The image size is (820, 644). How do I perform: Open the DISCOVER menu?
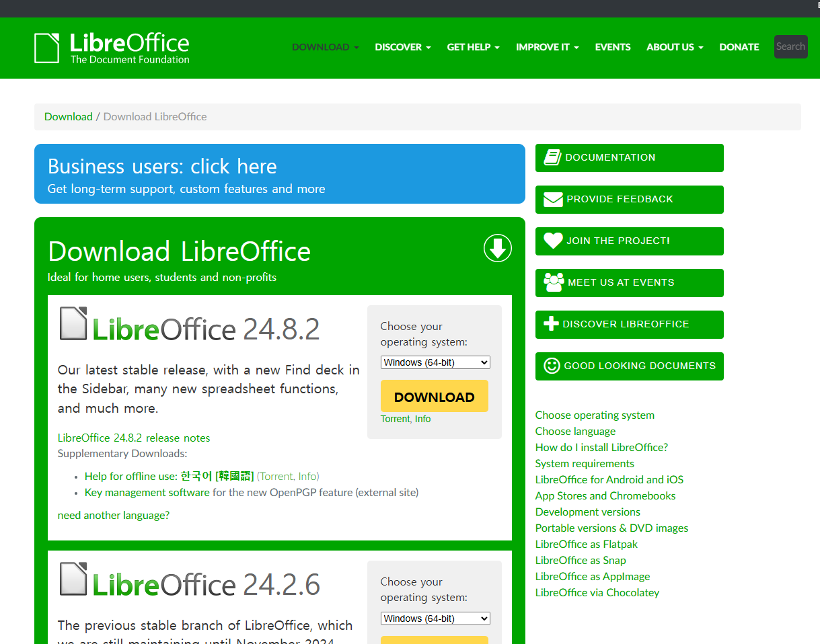(403, 47)
